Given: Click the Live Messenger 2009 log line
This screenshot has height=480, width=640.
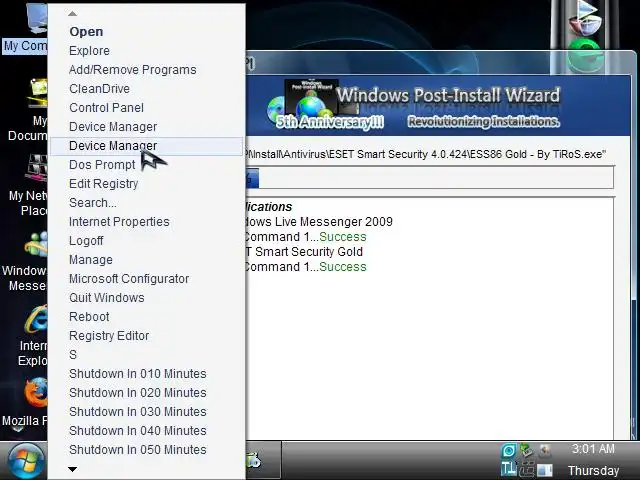Looking at the screenshot, I should point(319,222).
